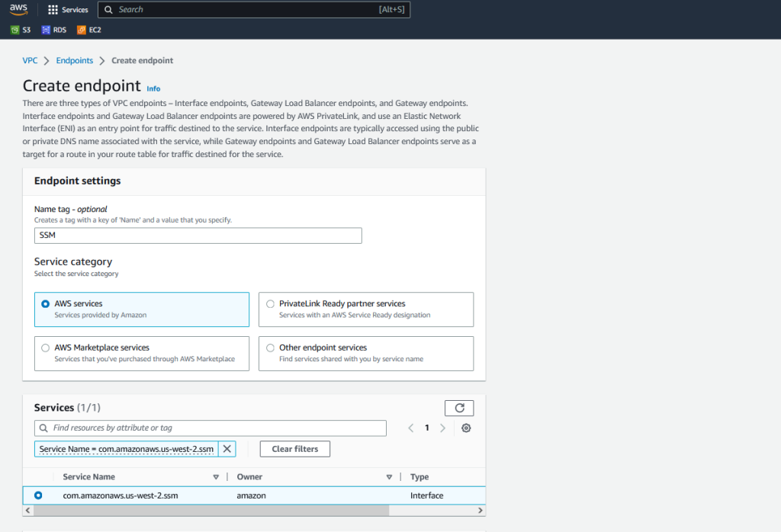Navigate to Endpoints breadcrumb
Screen dimensions: 781x532
pyautogui.click(x=75, y=60)
